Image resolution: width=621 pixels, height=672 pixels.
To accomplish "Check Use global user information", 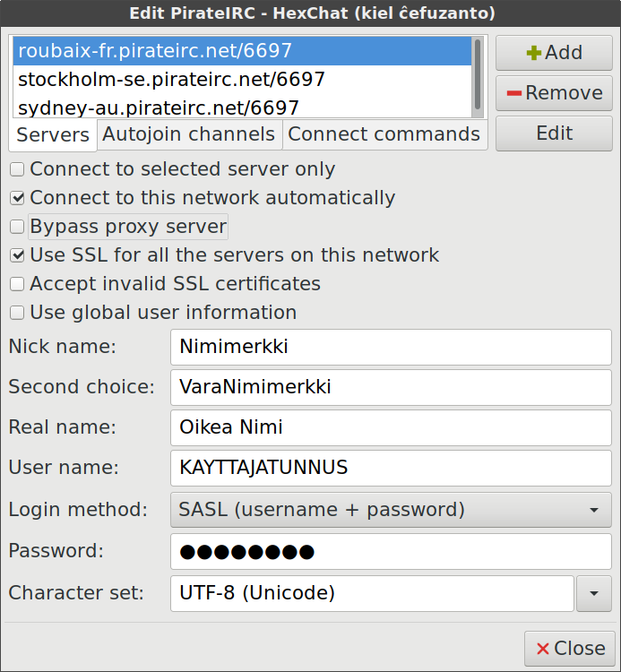I will pos(17,313).
